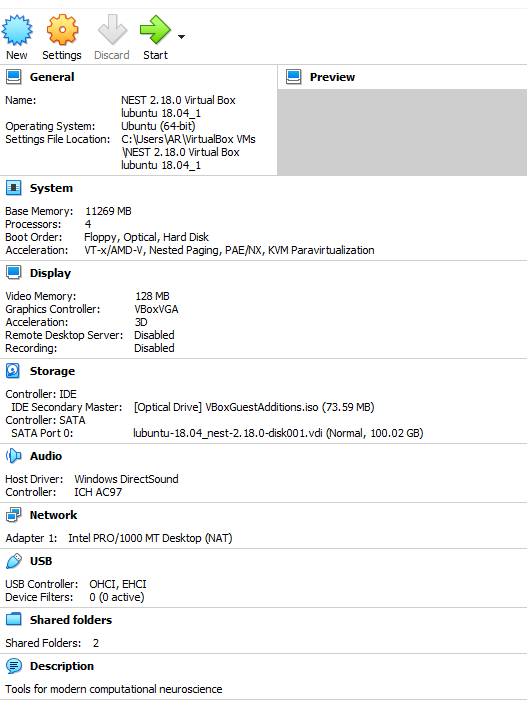The height and width of the screenshot is (702, 527).
Task: Expand the Start button dropdown arrow
Action: 181,37
